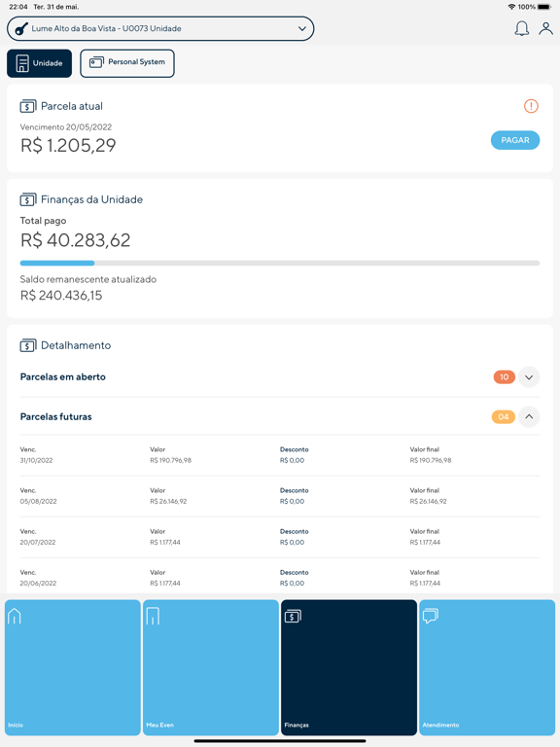Image resolution: width=560 pixels, height=747 pixels.
Task: Go to Meu Even in bottom navigation
Action: click(211, 667)
